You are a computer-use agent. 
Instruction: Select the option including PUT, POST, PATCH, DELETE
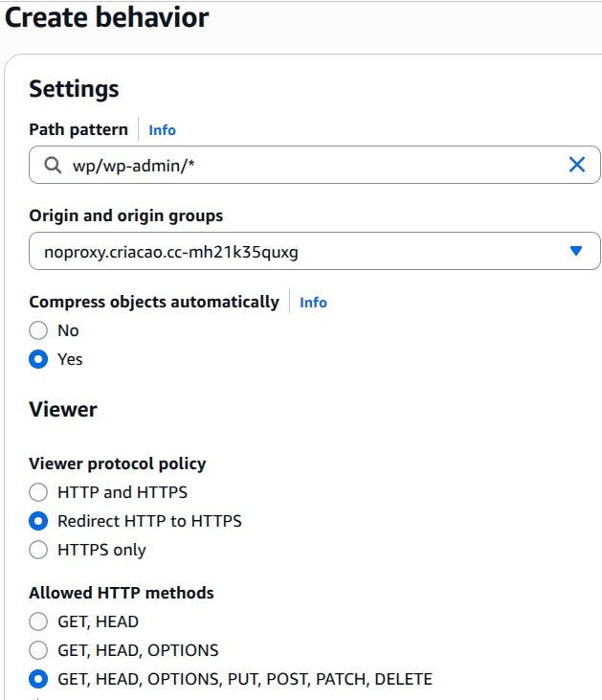[38, 679]
